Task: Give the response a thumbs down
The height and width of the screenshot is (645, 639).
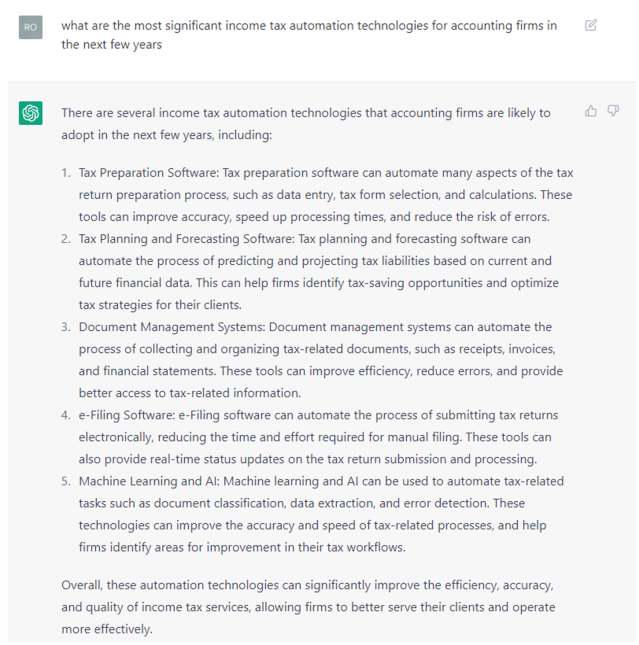Action: coord(613,111)
